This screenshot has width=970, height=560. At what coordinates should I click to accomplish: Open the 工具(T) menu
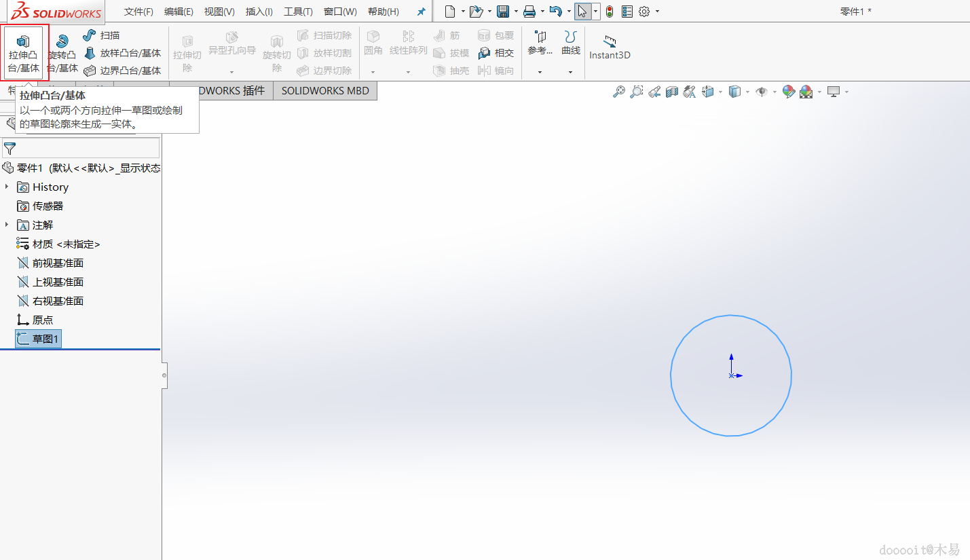pos(298,12)
